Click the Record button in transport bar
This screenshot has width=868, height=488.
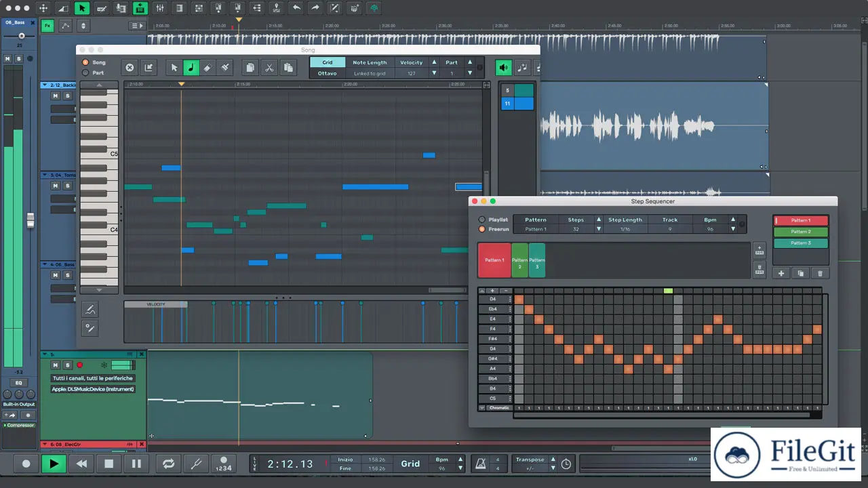tap(26, 464)
